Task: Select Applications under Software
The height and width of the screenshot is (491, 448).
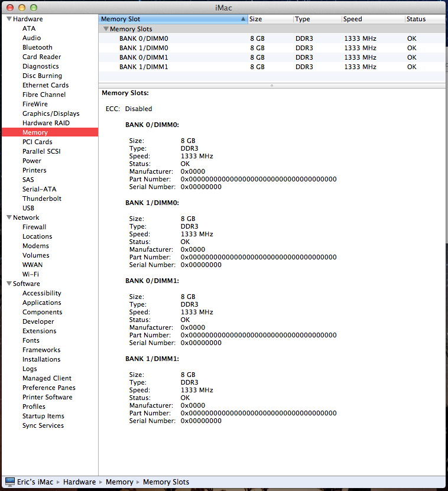Action: (41, 303)
